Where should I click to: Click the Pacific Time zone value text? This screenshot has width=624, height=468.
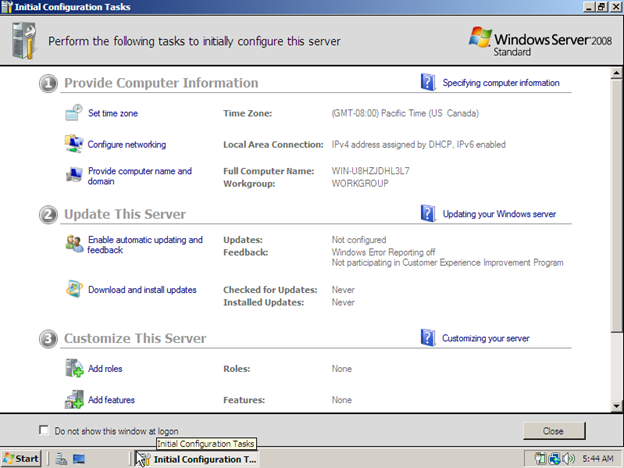point(405,113)
